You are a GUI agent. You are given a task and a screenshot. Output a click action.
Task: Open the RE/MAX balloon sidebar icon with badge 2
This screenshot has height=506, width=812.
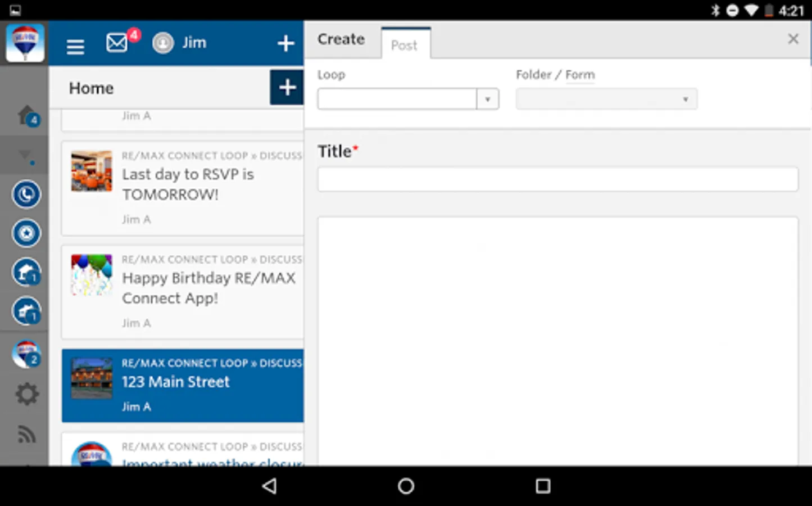(x=26, y=354)
